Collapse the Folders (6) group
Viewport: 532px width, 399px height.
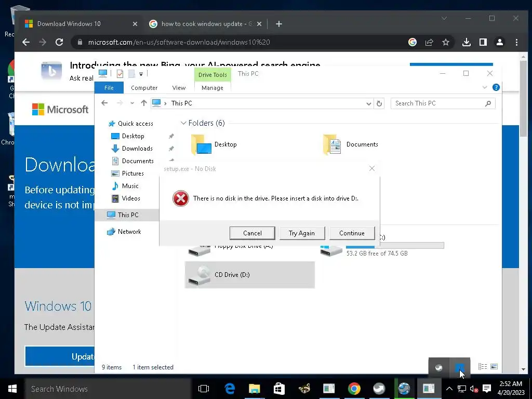[183, 123]
